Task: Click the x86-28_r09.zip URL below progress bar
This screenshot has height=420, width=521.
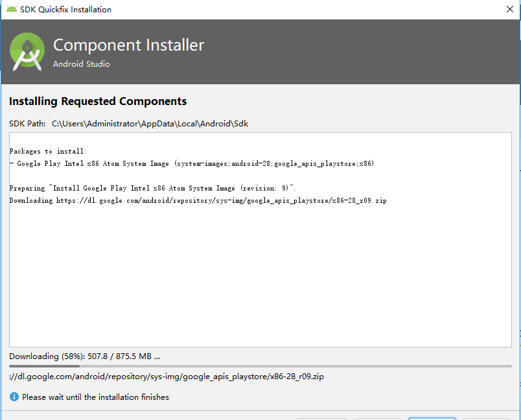Action: (x=166, y=377)
